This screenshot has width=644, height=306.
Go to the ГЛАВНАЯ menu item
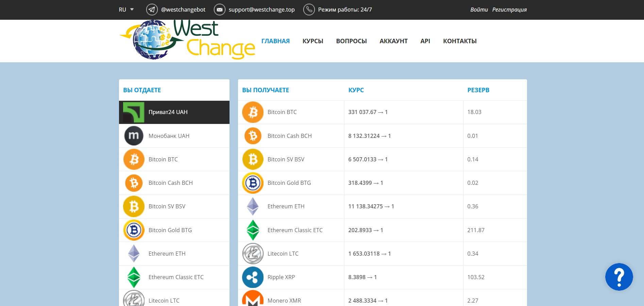[x=275, y=41]
